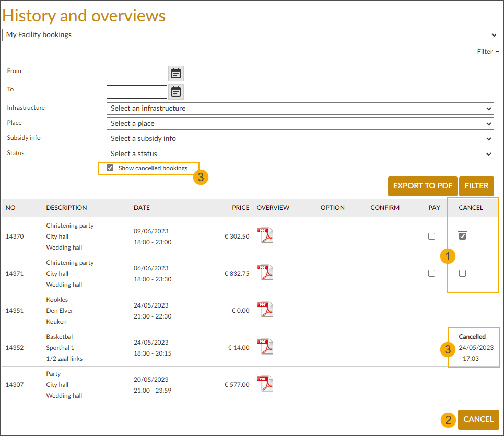Open the Select a place dropdown
This screenshot has height=436, width=504.
pos(300,123)
